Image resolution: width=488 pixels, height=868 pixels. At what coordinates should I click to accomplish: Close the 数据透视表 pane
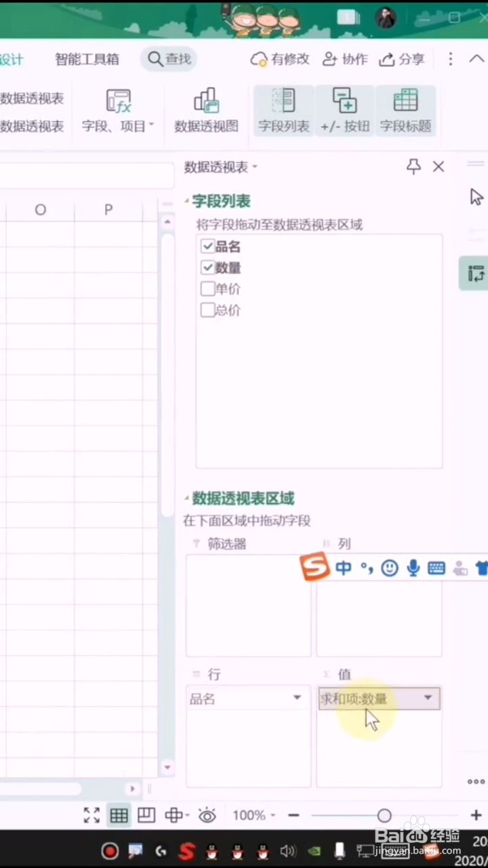[x=439, y=167]
